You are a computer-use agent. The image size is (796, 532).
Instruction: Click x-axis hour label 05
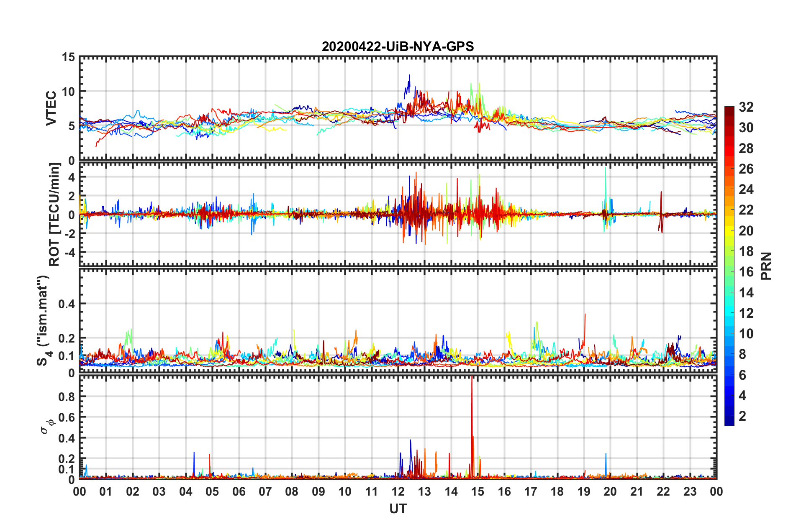pos(212,491)
